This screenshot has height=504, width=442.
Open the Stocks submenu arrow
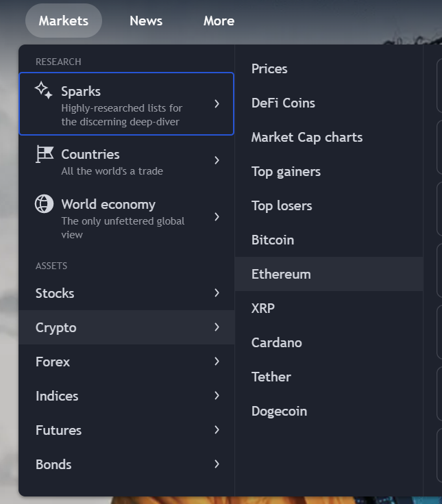point(217,293)
